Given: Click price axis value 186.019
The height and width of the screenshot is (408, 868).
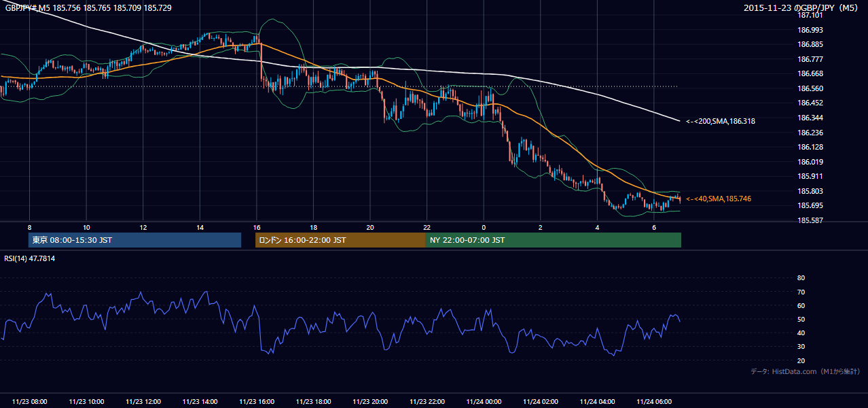Looking at the screenshot, I should pyautogui.click(x=810, y=162).
